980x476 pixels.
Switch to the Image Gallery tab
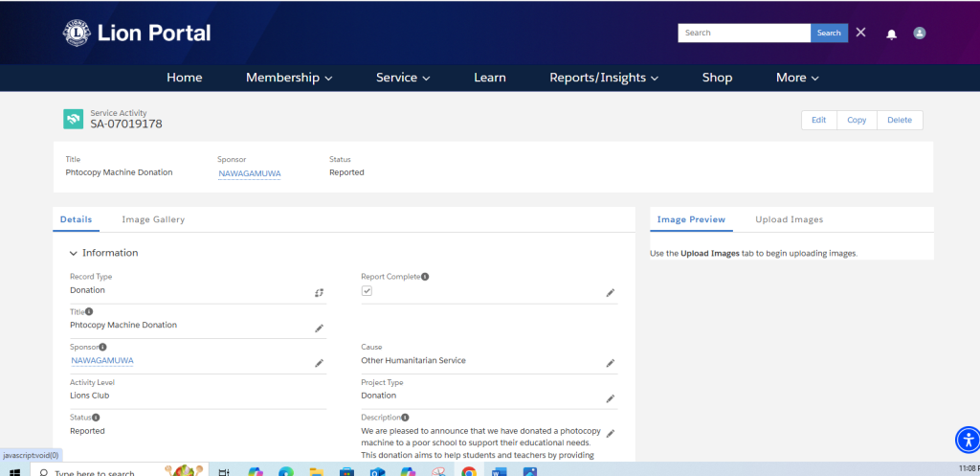pos(153,219)
